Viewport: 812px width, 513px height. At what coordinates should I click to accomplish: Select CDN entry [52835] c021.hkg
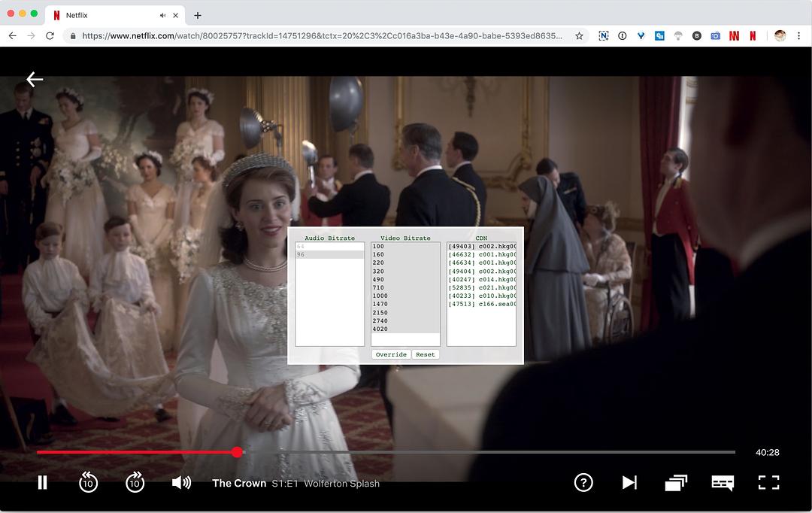482,287
